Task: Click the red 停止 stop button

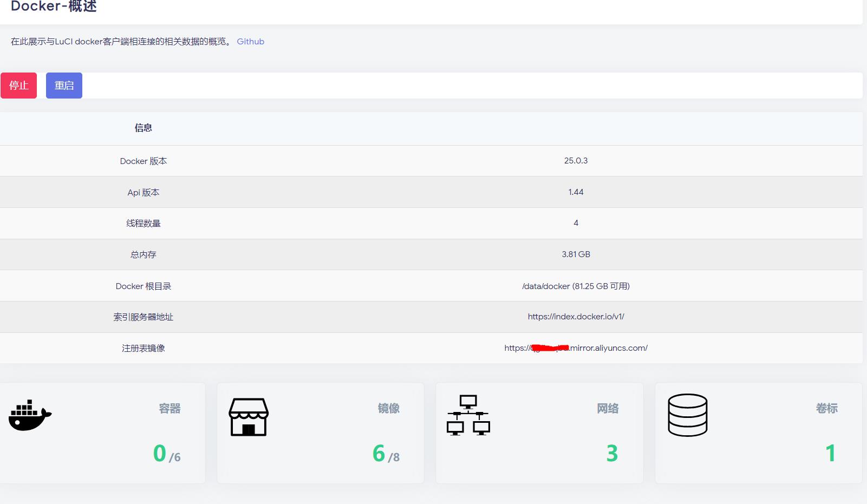Action: click(x=18, y=86)
